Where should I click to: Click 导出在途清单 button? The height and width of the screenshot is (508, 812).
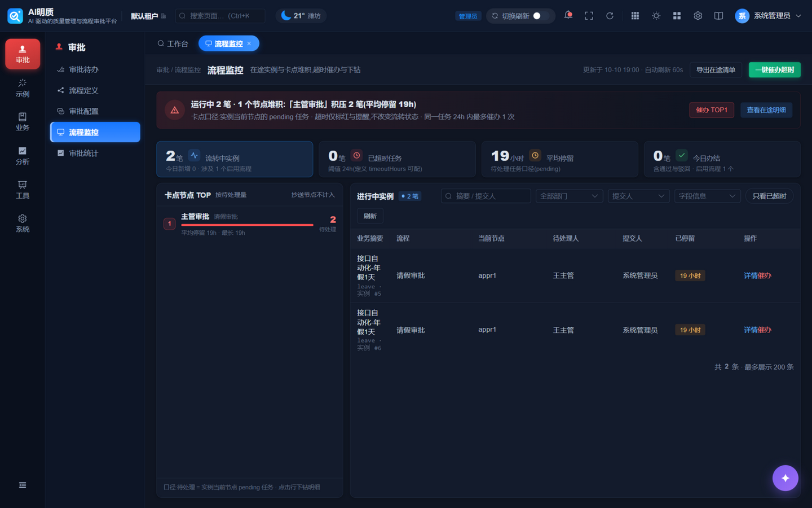click(716, 69)
